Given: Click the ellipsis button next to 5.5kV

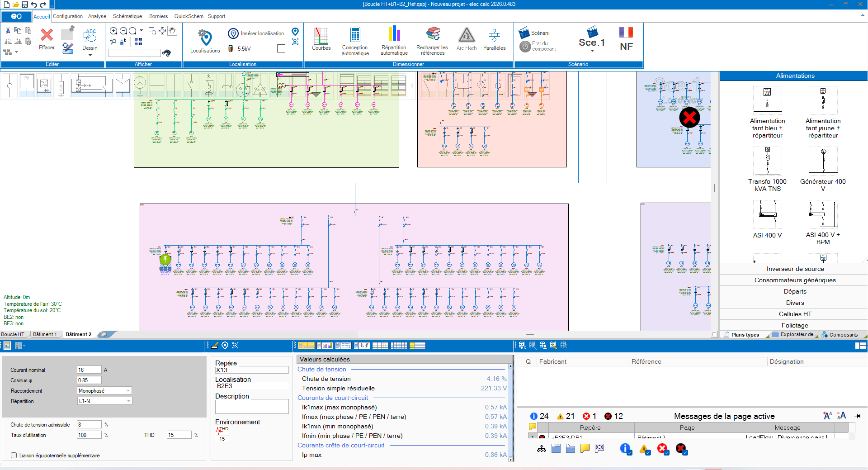Looking at the screenshot, I should [281, 48].
